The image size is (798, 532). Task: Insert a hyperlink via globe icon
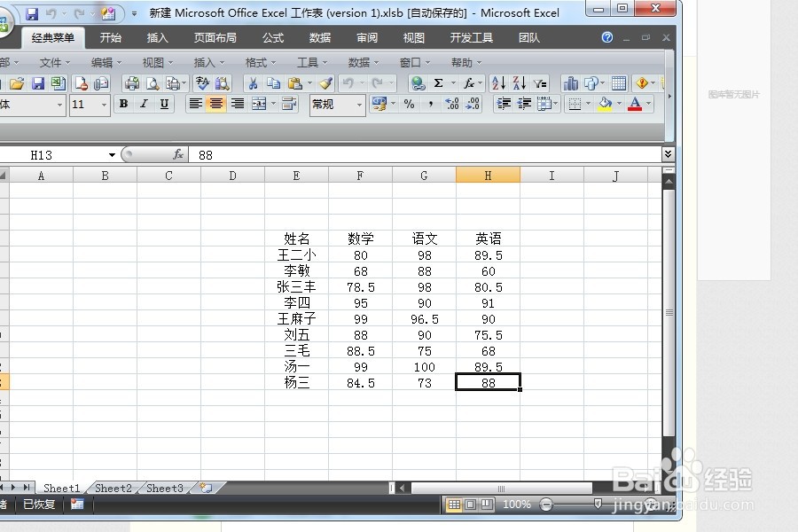click(x=418, y=83)
